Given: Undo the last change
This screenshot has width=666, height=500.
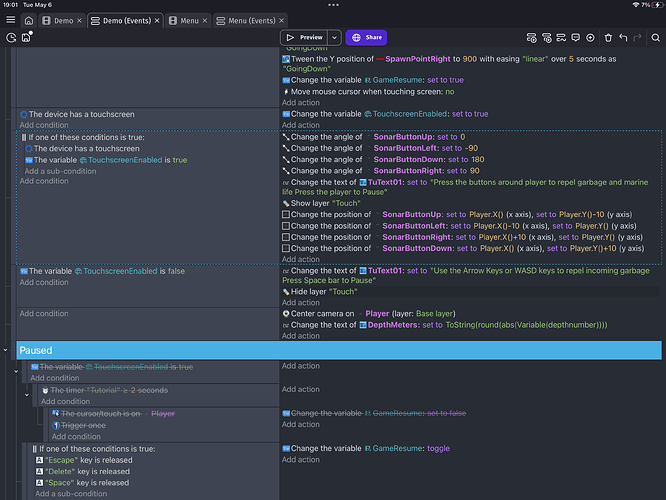Looking at the screenshot, I should [x=623, y=38].
